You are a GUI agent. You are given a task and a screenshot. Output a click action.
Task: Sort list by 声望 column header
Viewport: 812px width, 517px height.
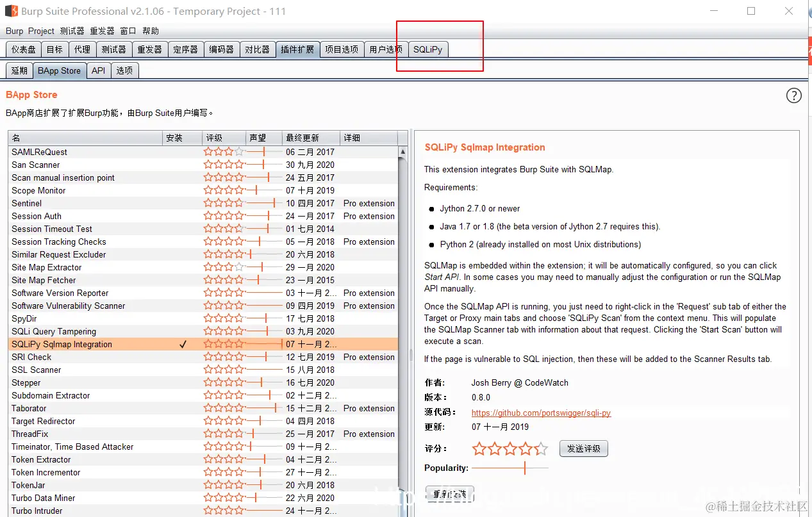[264, 138]
